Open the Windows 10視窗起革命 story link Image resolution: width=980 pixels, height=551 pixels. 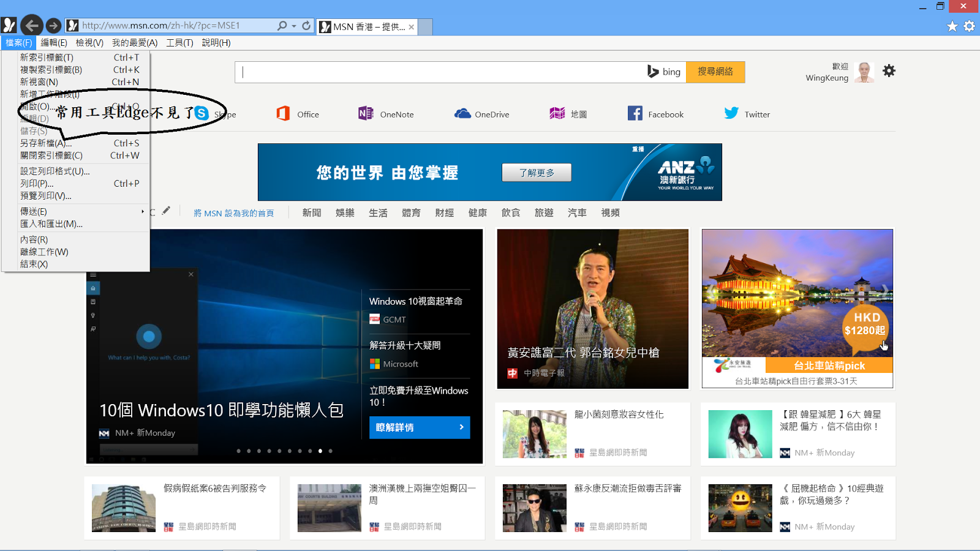[x=416, y=301]
